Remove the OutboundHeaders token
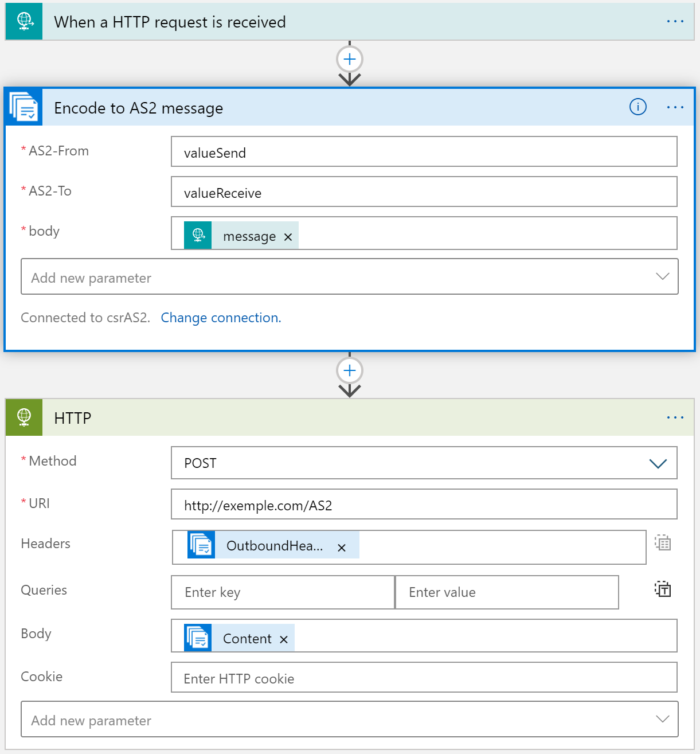700x754 pixels. click(x=342, y=548)
